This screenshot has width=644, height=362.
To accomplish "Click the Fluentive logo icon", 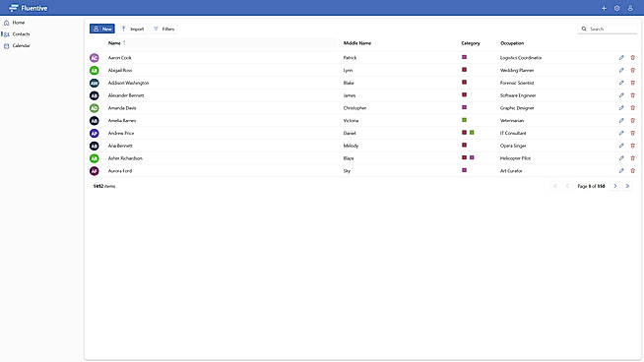I will pyautogui.click(x=14, y=8).
